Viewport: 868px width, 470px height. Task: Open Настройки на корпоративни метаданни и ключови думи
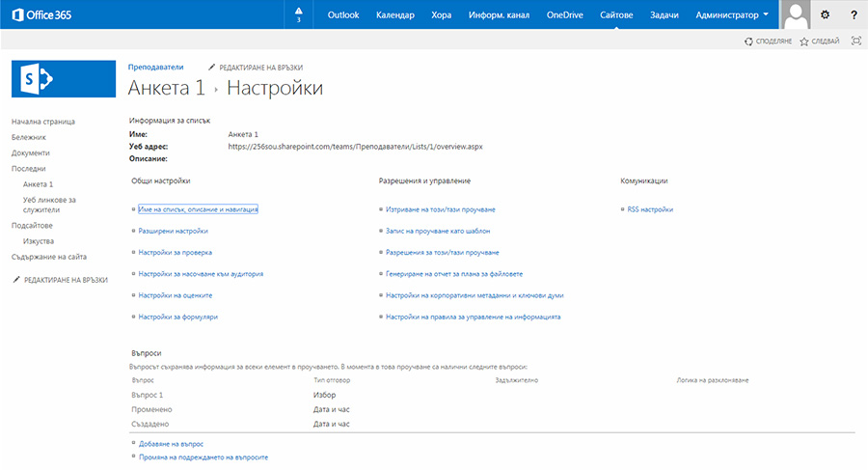tap(475, 295)
